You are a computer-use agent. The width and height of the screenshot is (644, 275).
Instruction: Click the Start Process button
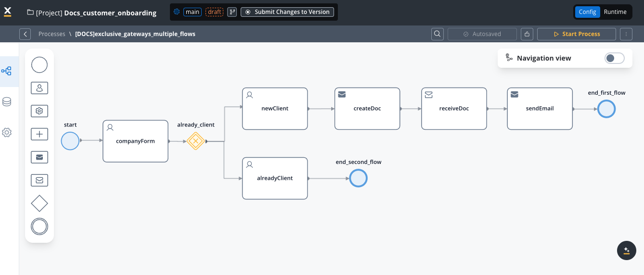pyautogui.click(x=577, y=34)
